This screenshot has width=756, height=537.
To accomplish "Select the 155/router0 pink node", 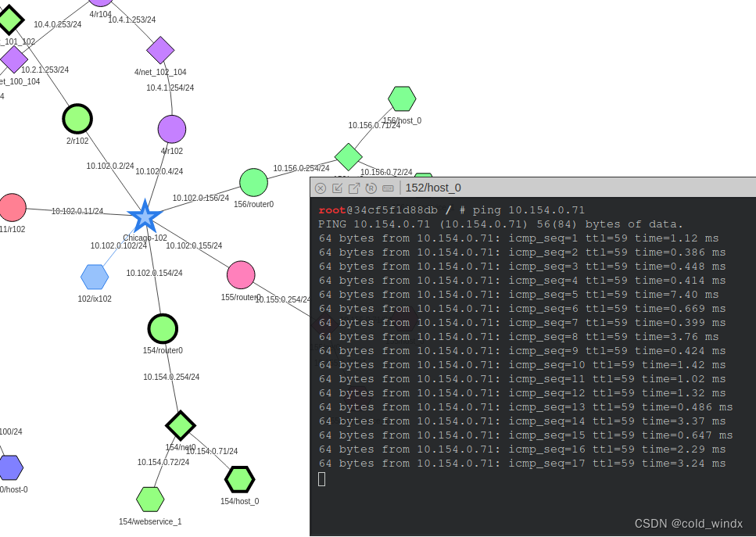I will pyautogui.click(x=241, y=275).
